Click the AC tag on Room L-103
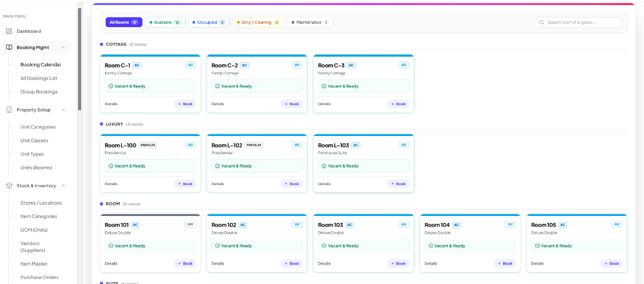This screenshot has height=284, width=644. [x=356, y=145]
